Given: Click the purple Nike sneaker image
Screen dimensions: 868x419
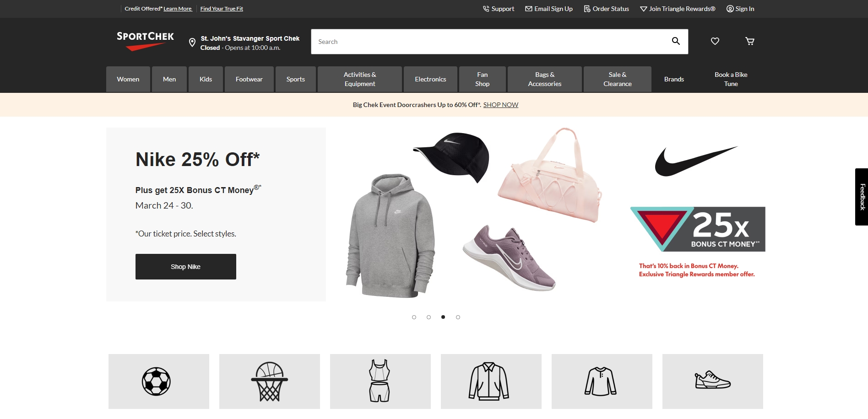Looking at the screenshot, I should pos(509,257).
